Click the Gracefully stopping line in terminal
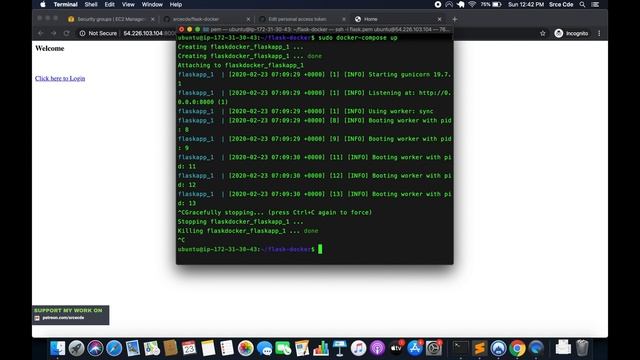 pos(275,212)
